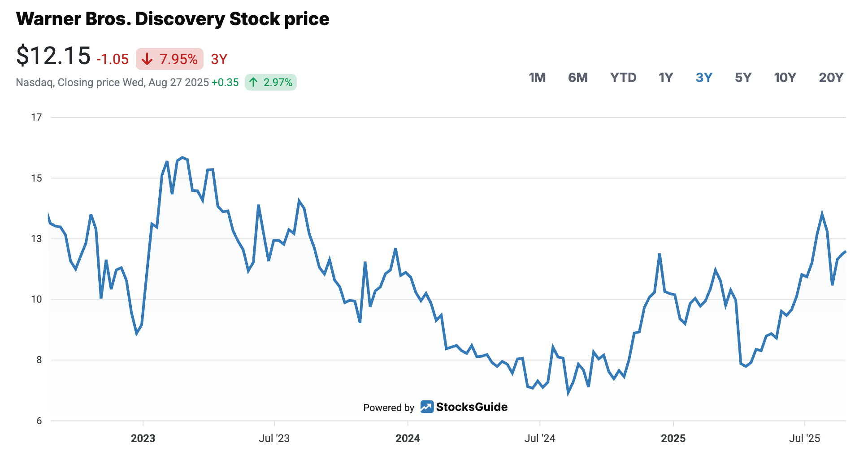Click the green 2.97% daily change badge

coord(271,82)
